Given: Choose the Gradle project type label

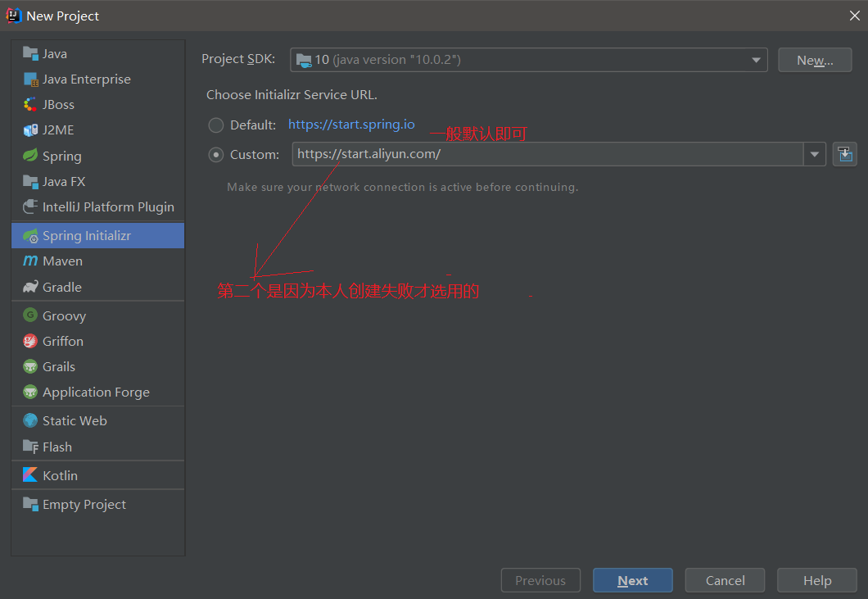Looking at the screenshot, I should click(x=62, y=287).
